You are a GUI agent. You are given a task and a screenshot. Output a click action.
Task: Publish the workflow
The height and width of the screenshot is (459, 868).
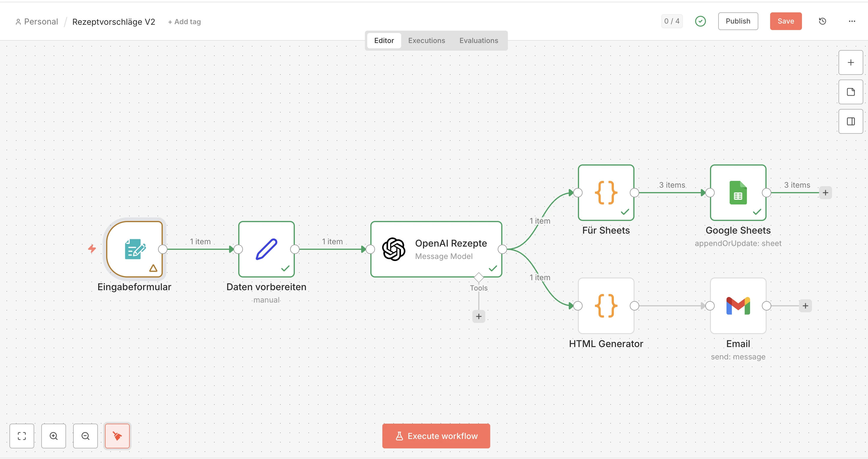point(738,21)
